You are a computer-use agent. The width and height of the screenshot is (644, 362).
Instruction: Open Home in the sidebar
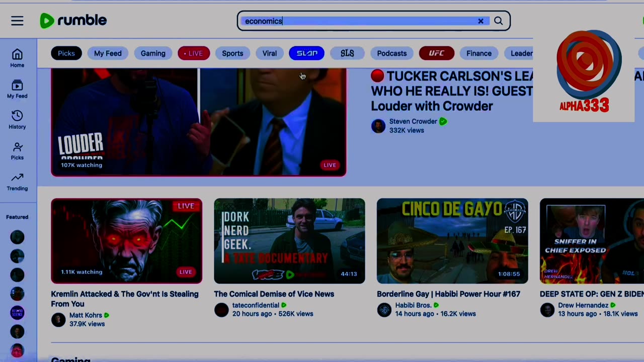(x=17, y=58)
